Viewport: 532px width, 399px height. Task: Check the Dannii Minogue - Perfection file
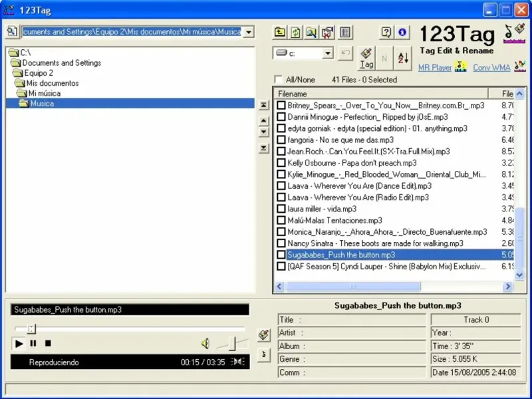click(281, 117)
